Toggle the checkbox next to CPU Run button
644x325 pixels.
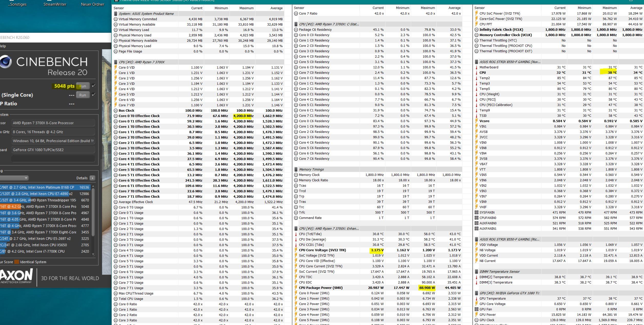point(94,86)
